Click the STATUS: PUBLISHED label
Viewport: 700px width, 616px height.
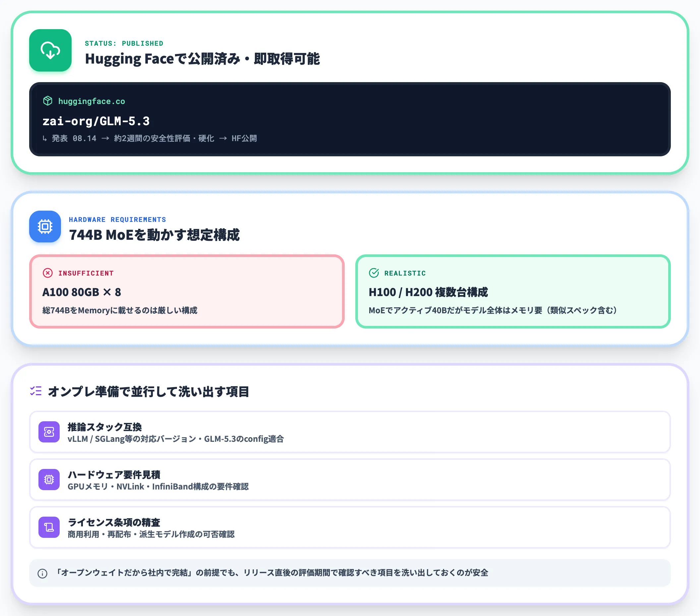click(124, 43)
